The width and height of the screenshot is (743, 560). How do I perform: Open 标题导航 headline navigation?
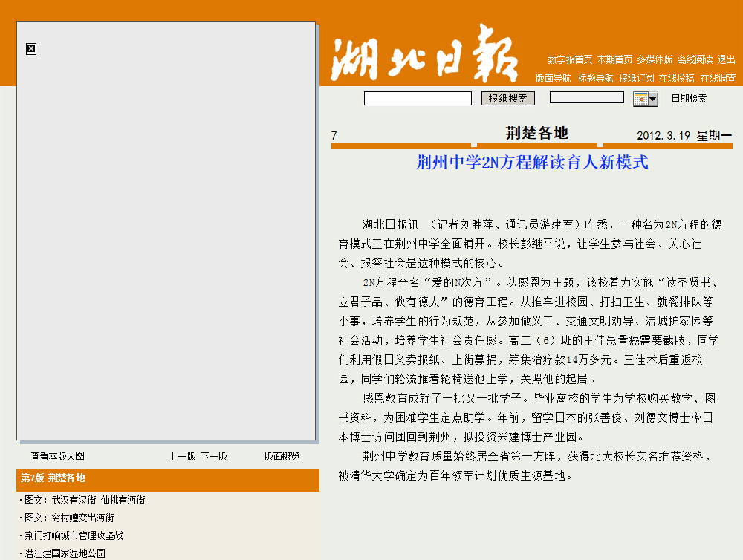[595, 78]
